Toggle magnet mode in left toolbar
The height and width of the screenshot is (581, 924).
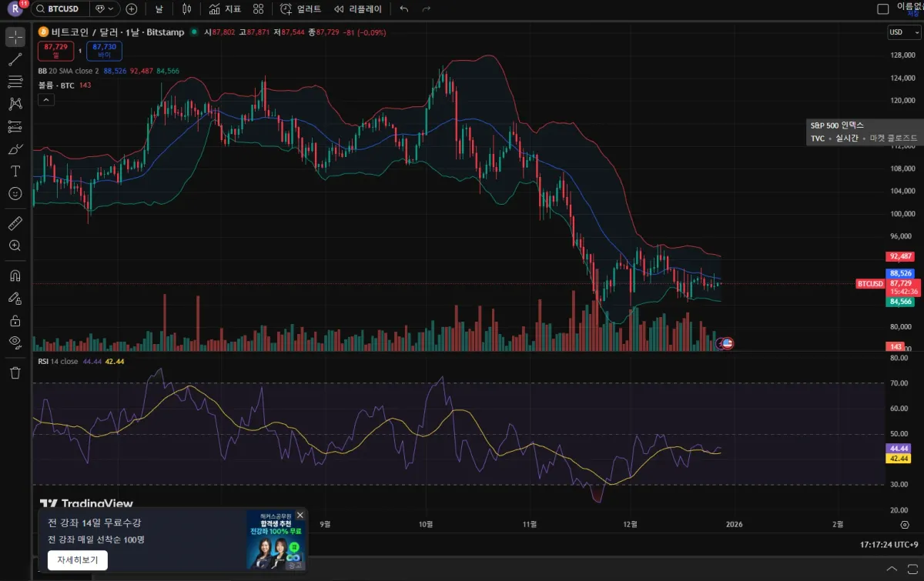coord(15,275)
